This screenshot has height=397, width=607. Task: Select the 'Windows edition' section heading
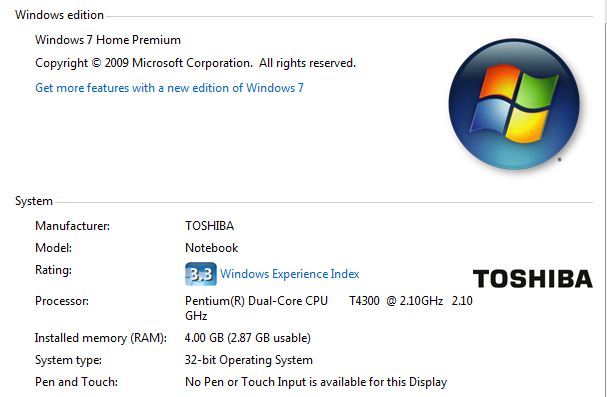point(59,15)
